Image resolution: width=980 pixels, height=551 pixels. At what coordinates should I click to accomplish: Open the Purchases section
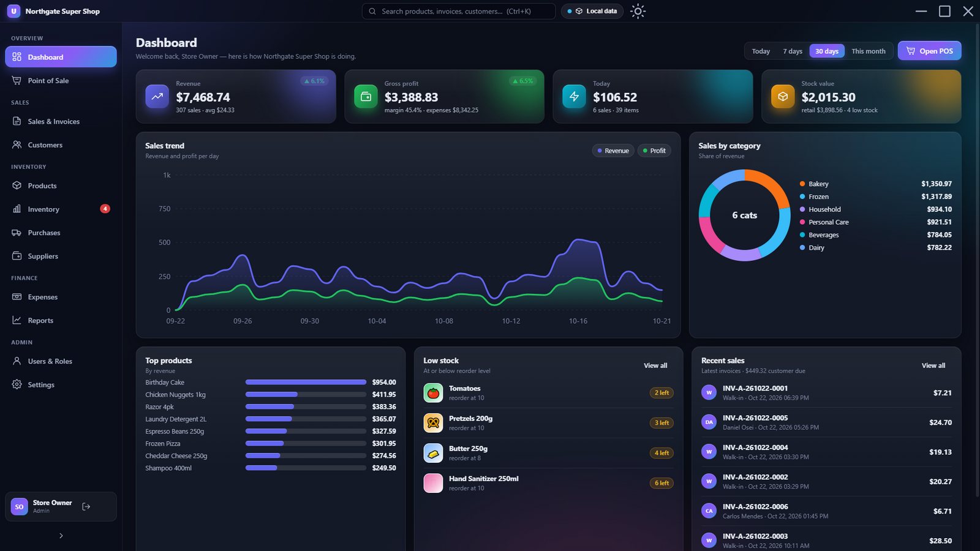tap(61, 233)
